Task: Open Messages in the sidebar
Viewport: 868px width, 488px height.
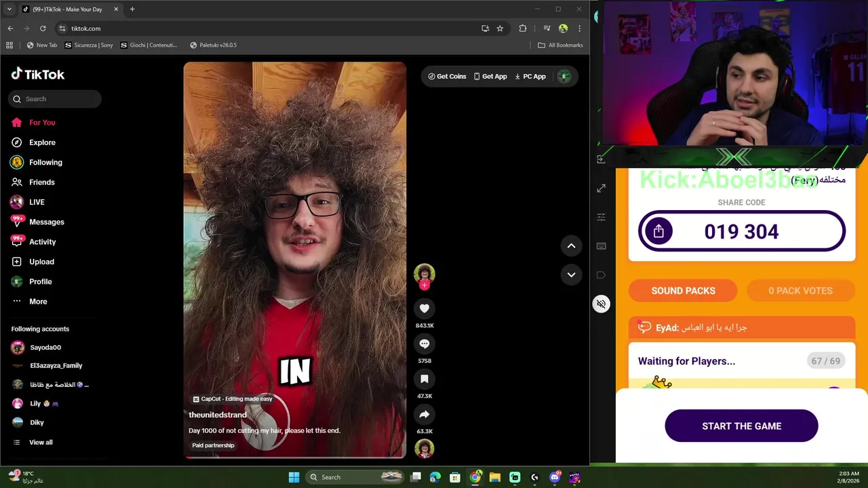Action: pos(38,222)
